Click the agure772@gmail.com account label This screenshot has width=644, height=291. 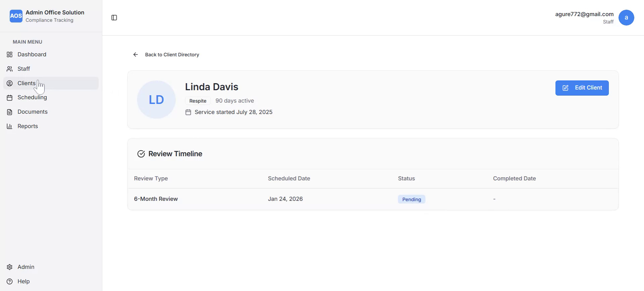tap(584, 14)
